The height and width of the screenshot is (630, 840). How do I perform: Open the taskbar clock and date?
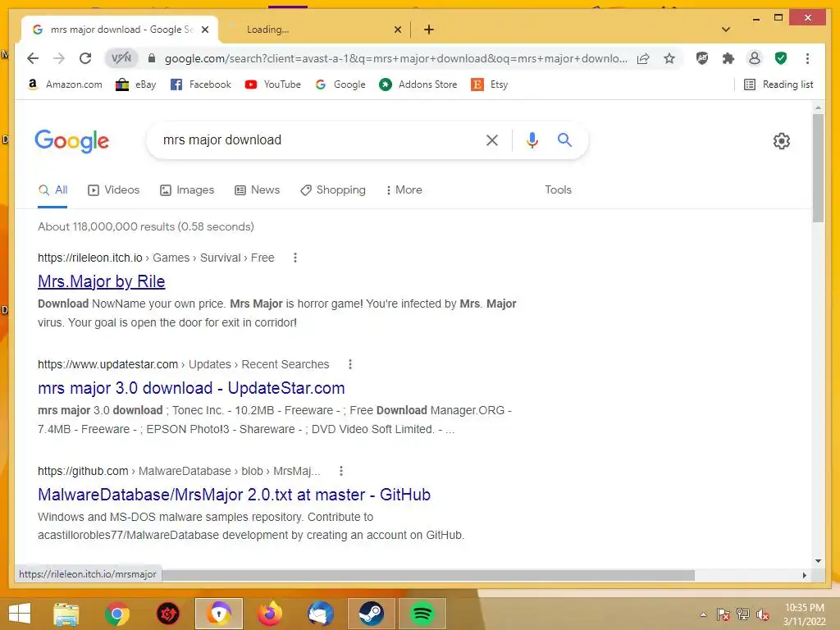pos(804,614)
